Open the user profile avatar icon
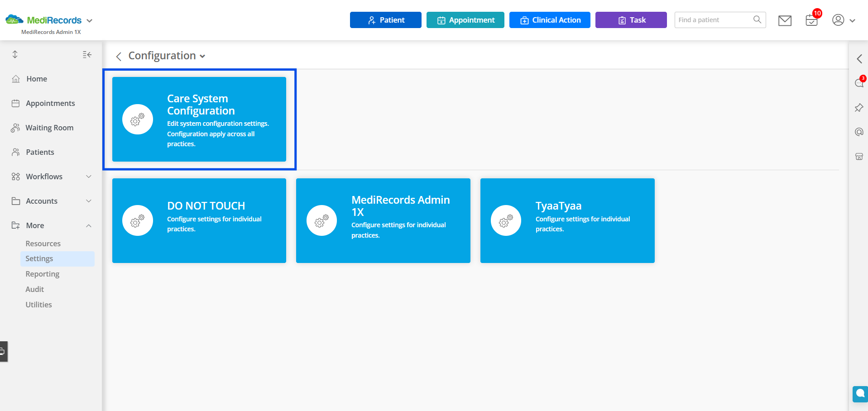 point(838,20)
